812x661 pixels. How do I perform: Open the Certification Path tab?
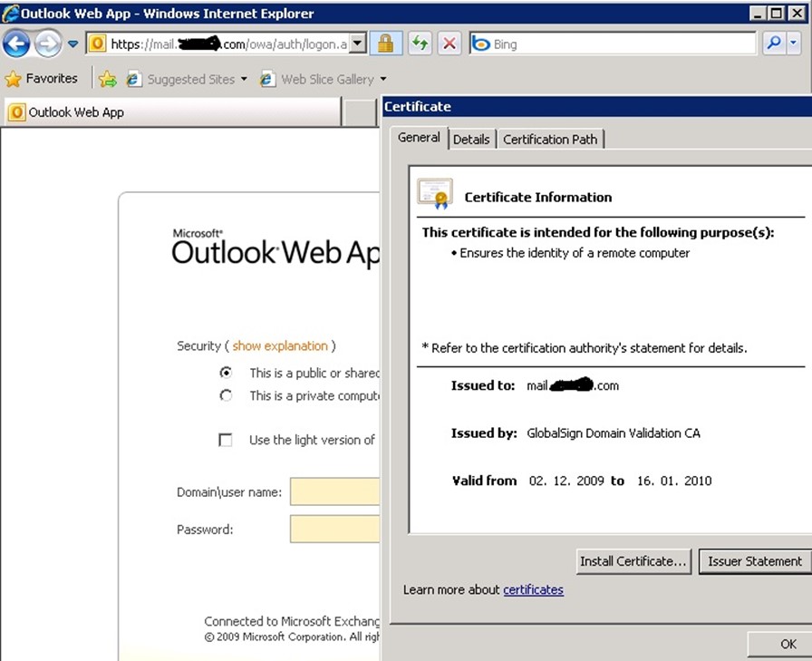tap(550, 139)
